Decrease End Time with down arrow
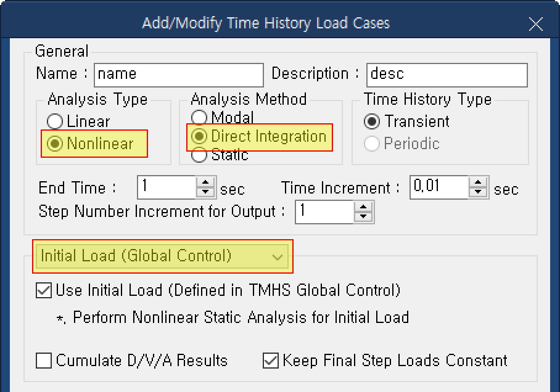Screen dimensions: 560x392 (x=205, y=192)
